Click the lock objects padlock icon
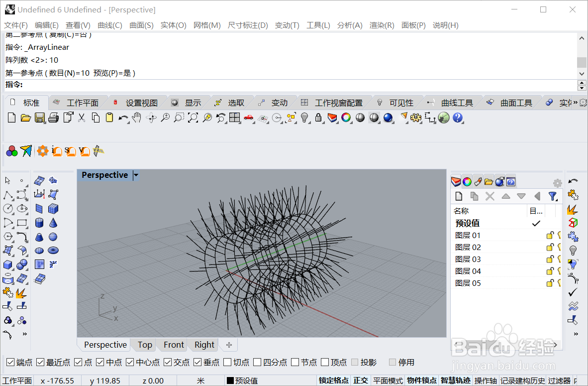 point(318,118)
